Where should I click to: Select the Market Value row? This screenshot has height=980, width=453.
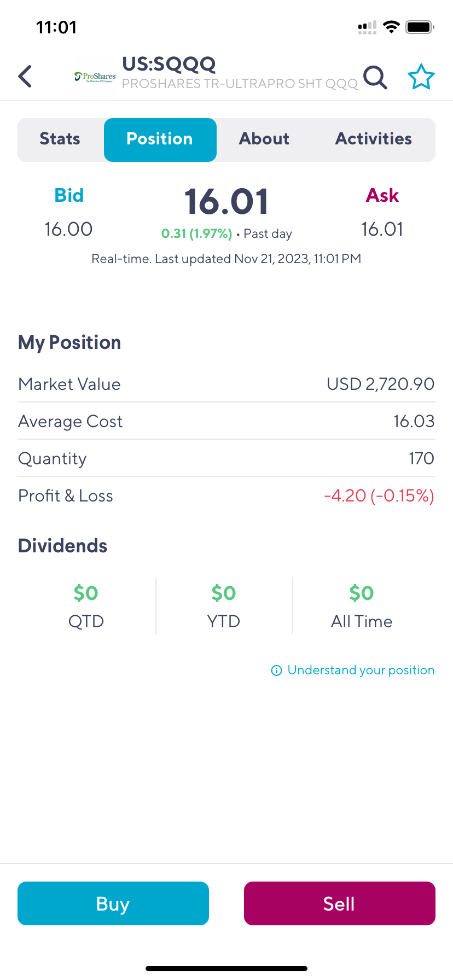tap(226, 384)
